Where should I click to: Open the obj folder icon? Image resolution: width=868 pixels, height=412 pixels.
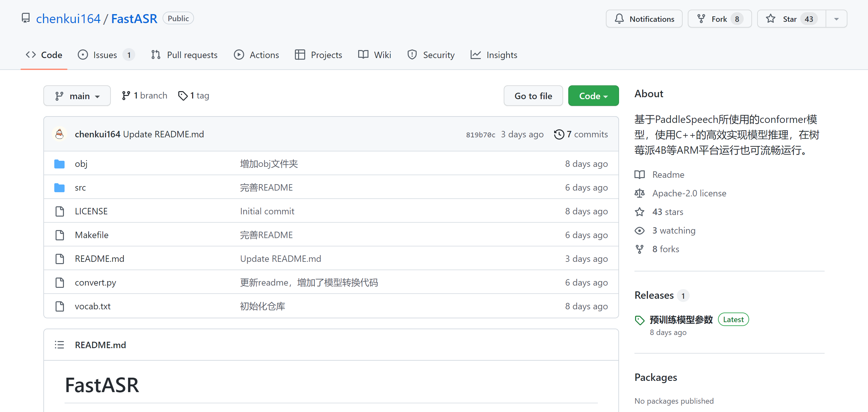point(60,164)
